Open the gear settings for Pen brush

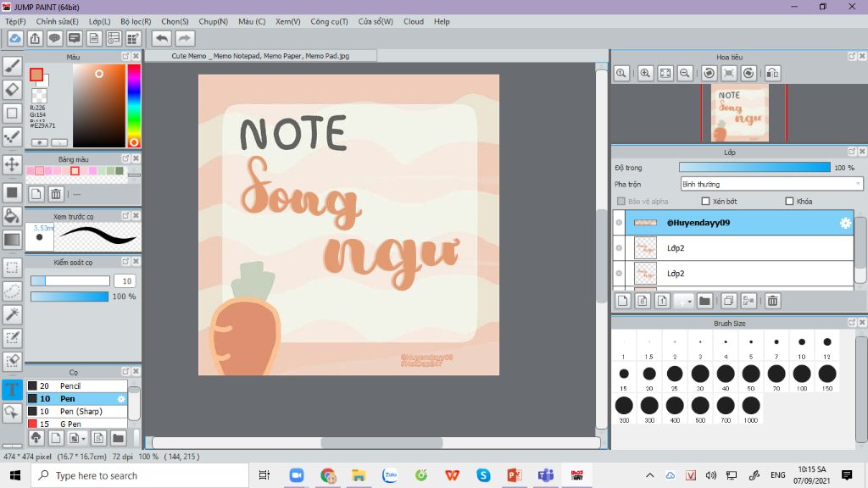click(121, 398)
